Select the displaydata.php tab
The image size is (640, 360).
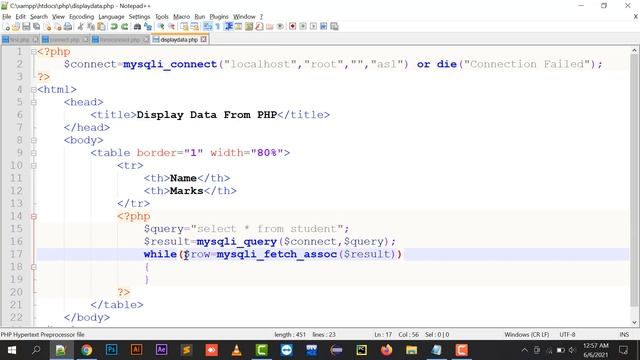tap(179, 40)
